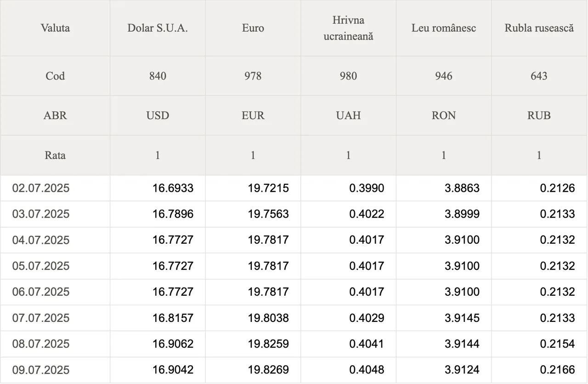Screen dimensions: 588x384
Task: Select the EUR abbreviation cell
Action: (x=253, y=115)
